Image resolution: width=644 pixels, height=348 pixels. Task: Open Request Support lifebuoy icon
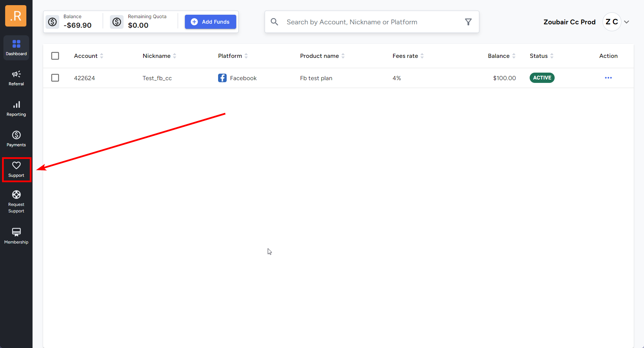16,195
